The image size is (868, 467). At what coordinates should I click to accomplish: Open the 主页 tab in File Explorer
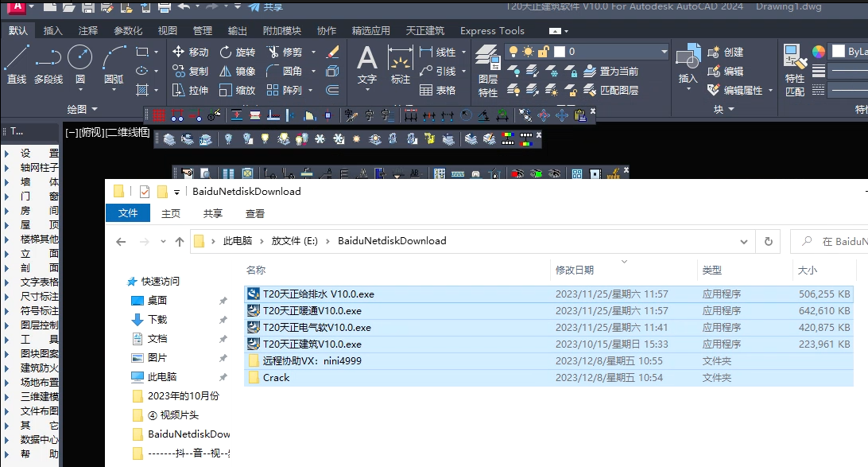tap(170, 213)
